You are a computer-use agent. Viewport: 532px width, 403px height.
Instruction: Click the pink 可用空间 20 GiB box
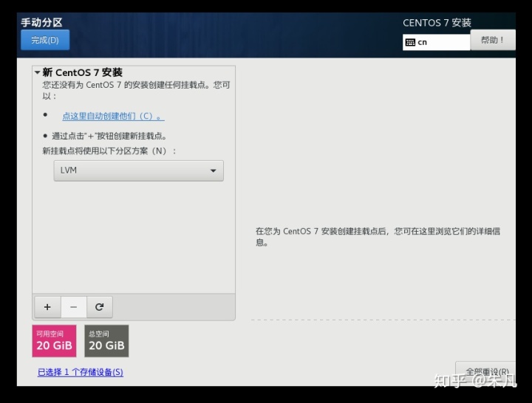pyautogui.click(x=54, y=341)
